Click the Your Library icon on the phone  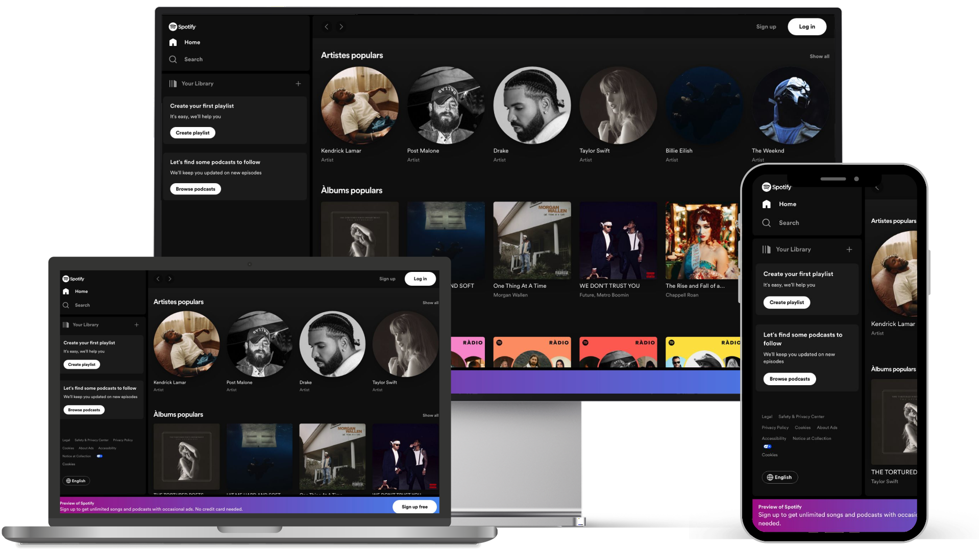pyautogui.click(x=767, y=249)
